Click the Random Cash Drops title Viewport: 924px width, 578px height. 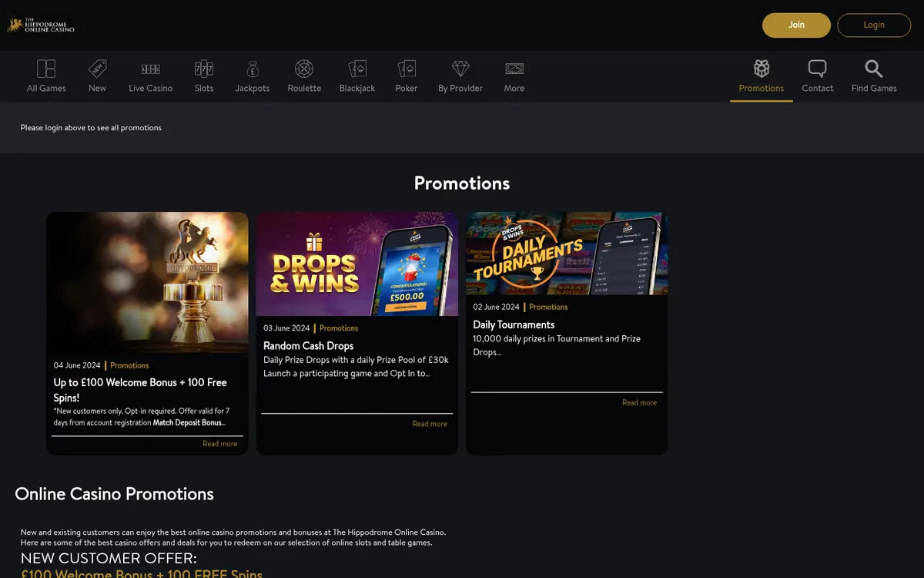pyautogui.click(x=308, y=346)
